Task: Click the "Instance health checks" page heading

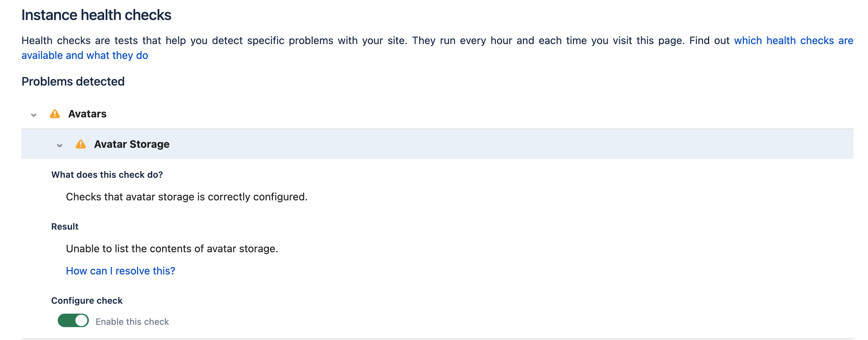Action: [96, 15]
